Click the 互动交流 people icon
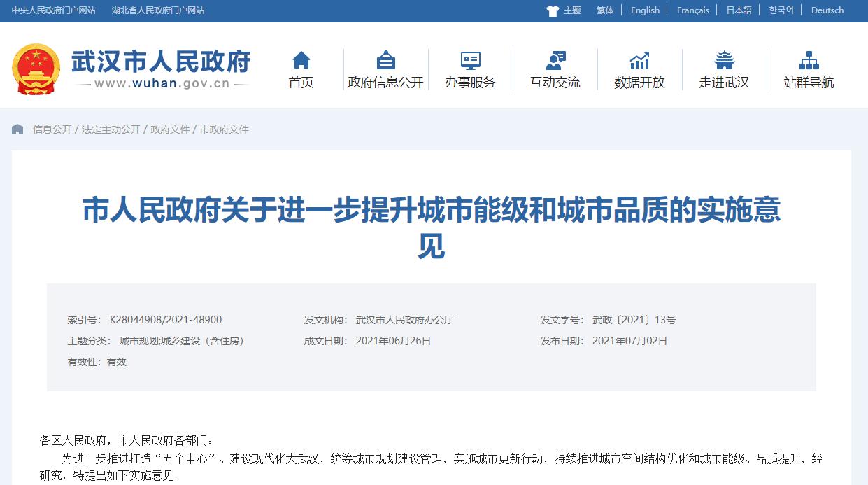Image resolution: width=868 pixels, height=485 pixels. tap(555, 60)
